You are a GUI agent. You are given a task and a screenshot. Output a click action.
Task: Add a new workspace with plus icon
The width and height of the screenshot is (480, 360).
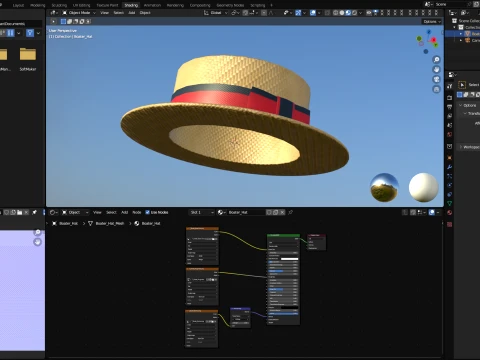[271, 5]
